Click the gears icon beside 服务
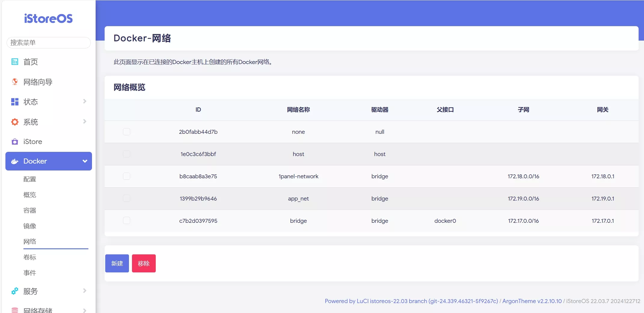644x313 pixels. (x=15, y=291)
